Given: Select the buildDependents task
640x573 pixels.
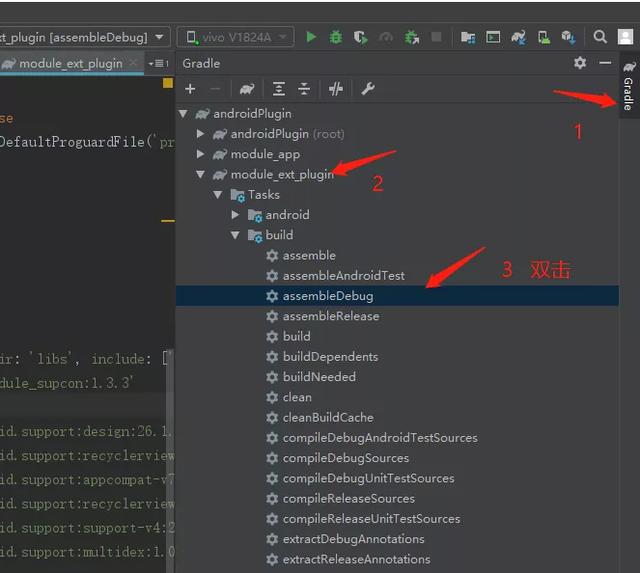Looking at the screenshot, I should point(330,357).
